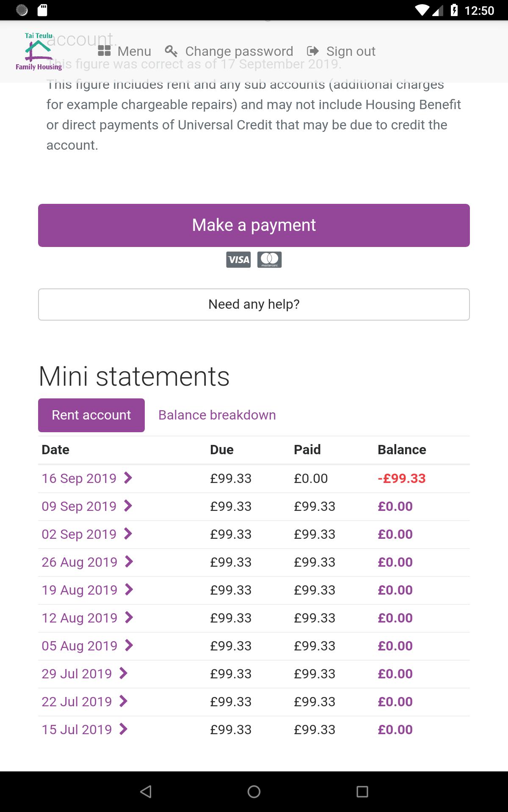Viewport: 508px width, 812px height.
Task: Tap the Tai Teulu Family Housing logo
Action: click(x=39, y=51)
